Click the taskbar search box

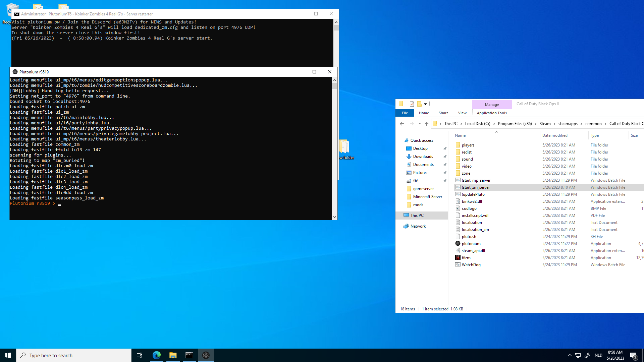click(74, 355)
